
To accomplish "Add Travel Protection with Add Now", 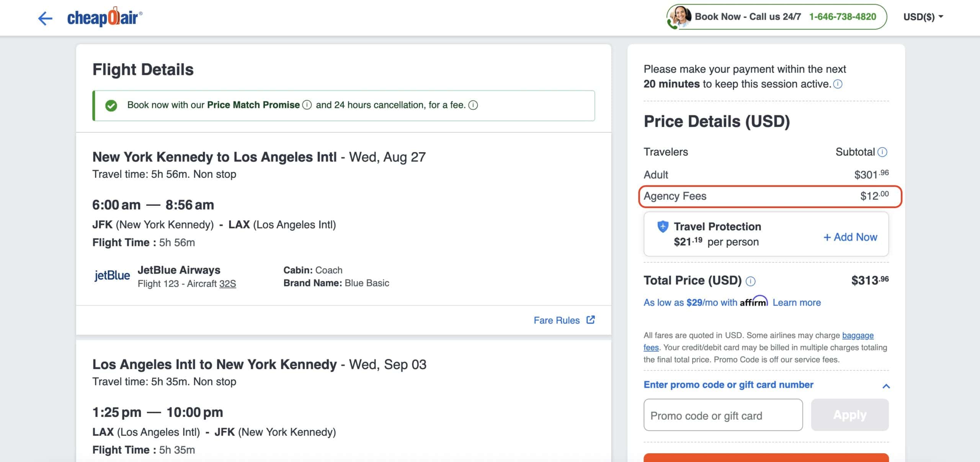I will pos(850,237).
